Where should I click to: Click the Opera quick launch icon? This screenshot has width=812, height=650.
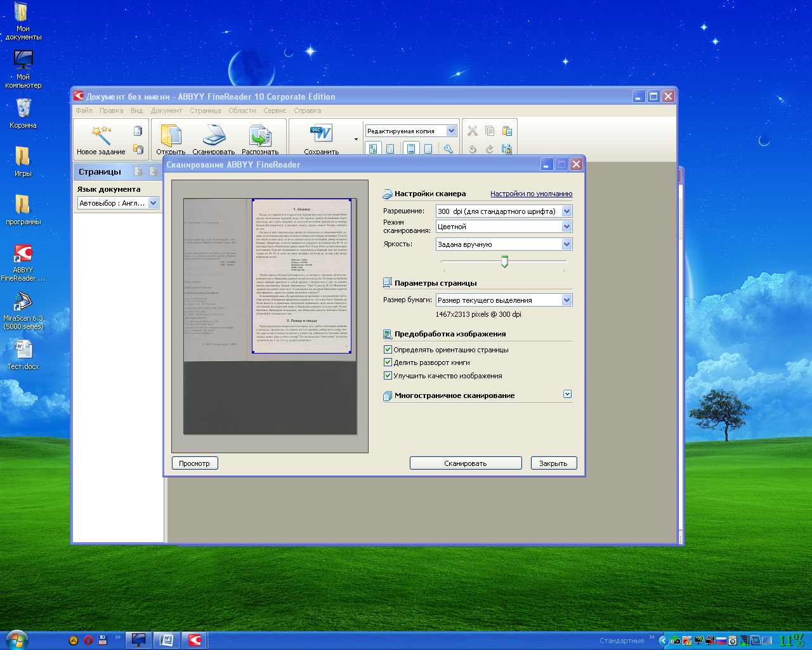pyautogui.click(x=88, y=640)
